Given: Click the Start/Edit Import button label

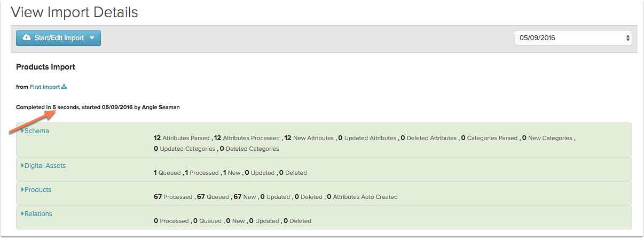Looking at the screenshot, I should tap(59, 38).
